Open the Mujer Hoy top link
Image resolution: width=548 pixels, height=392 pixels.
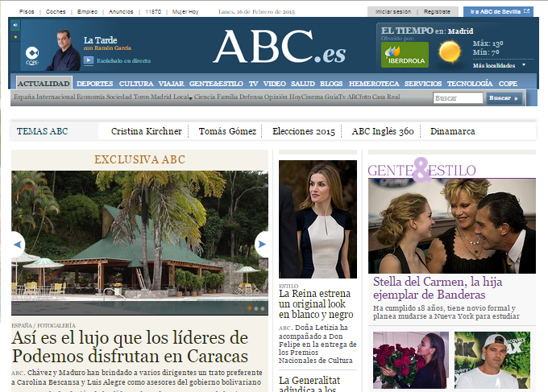tap(185, 11)
